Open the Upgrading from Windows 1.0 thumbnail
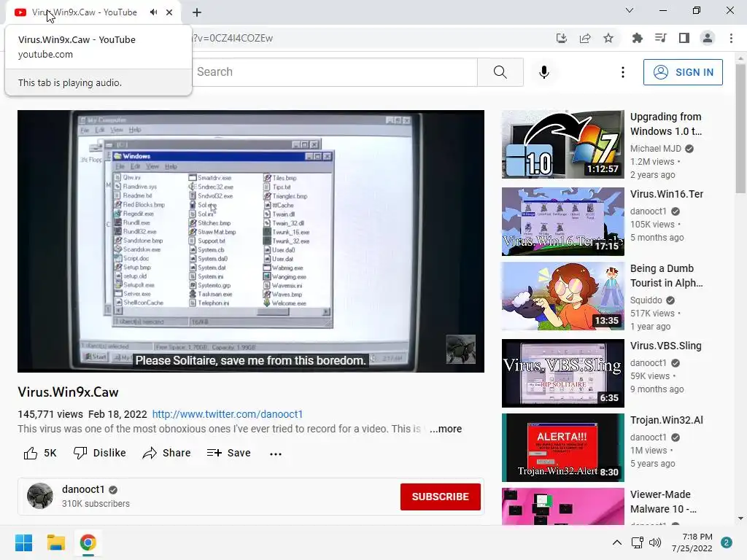The image size is (747, 560). (x=562, y=144)
